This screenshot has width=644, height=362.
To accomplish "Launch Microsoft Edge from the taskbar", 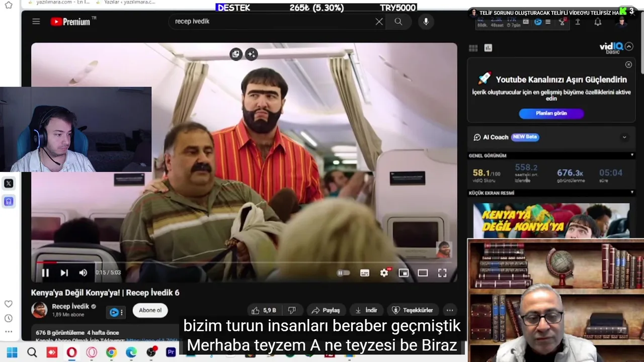I will pyautogui.click(x=131, y=352).
